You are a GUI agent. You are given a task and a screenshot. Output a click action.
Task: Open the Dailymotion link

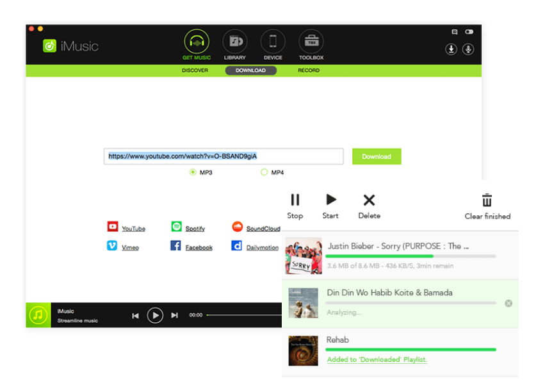[262, 247]
